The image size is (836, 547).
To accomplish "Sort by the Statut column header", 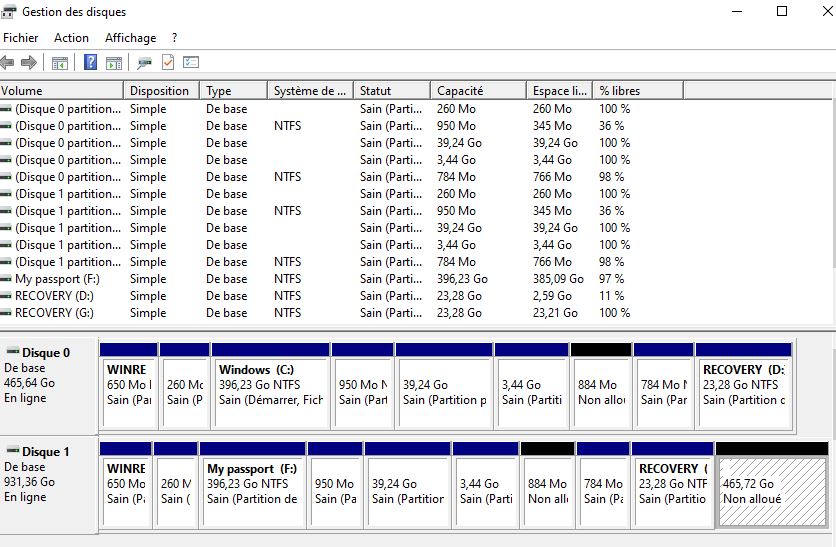I will pyautogui.click(x=392, y=91).
